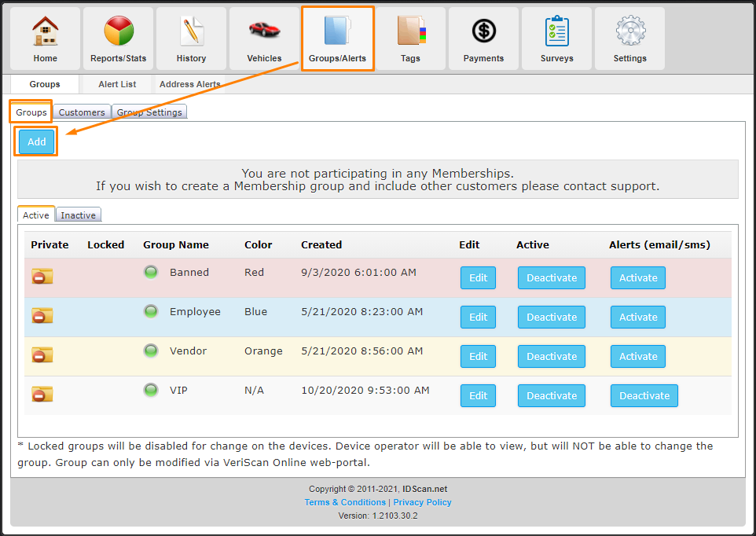Image resolution: width=756 pixels, height=536 pixels.
Task: Click the 10/20/2020 9:53:00 AM date
Action: [365, 391]
